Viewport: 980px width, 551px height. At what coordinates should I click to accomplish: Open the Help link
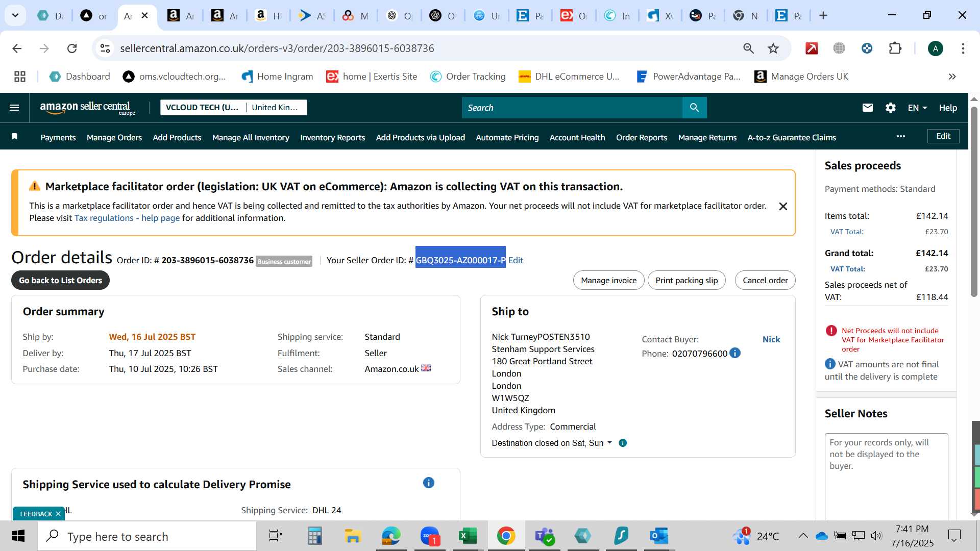click(948, 108)
